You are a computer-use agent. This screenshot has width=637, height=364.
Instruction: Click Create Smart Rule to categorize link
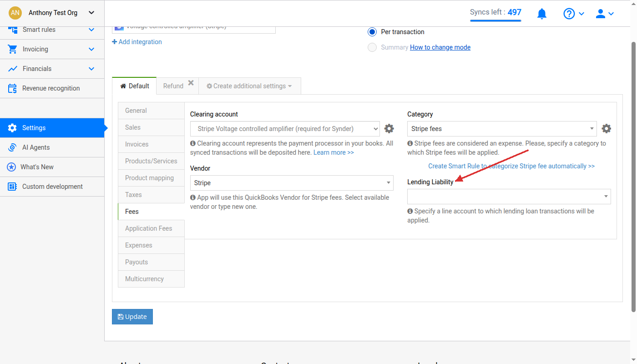click(x=511, y=166)
